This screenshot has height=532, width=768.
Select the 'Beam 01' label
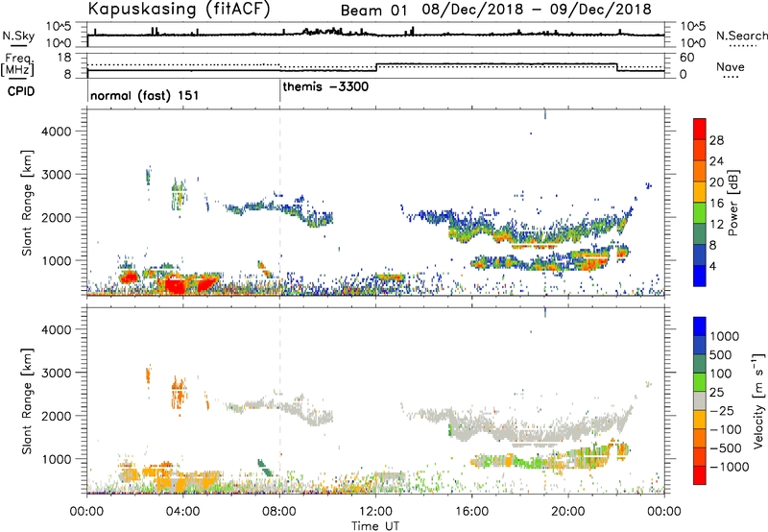click(x=373, y=11)
